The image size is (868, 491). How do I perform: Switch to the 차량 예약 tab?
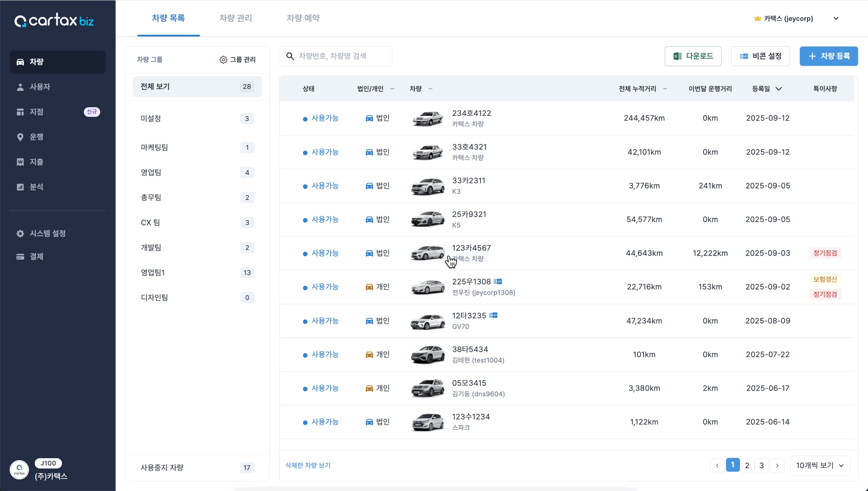(x=303, y=18)
